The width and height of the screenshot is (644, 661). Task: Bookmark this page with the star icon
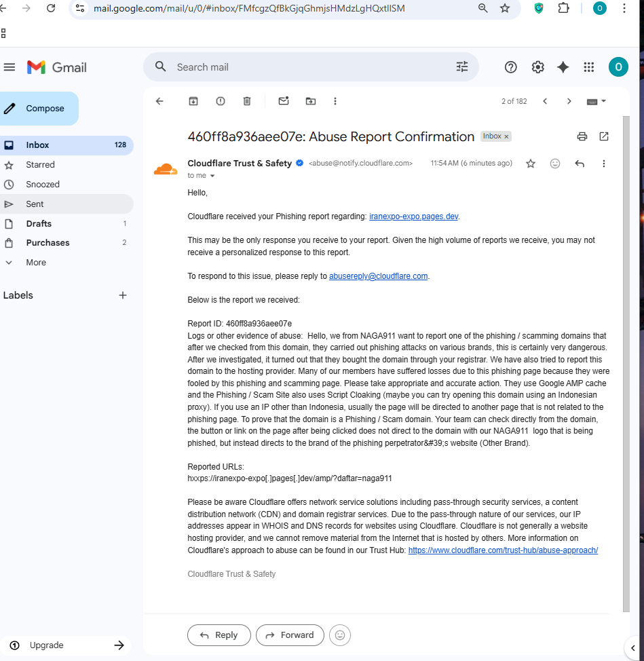504,8
